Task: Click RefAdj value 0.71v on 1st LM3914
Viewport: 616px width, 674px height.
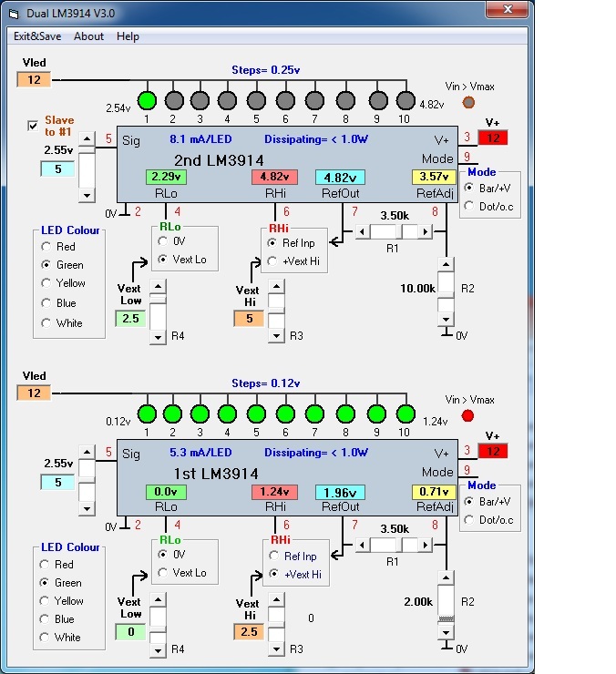Action: 434,491
